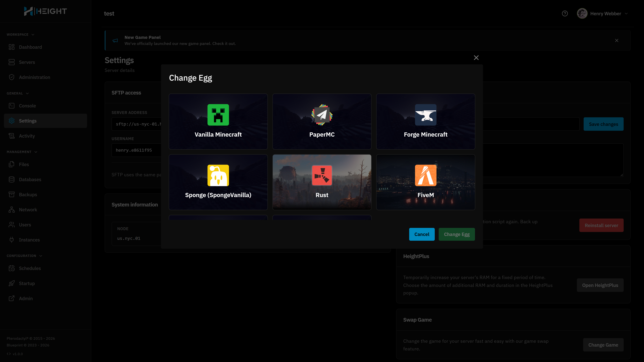This screenshot has width=644, height=362.
Task: Click the Instances plug icon
Action: [12, 240]
